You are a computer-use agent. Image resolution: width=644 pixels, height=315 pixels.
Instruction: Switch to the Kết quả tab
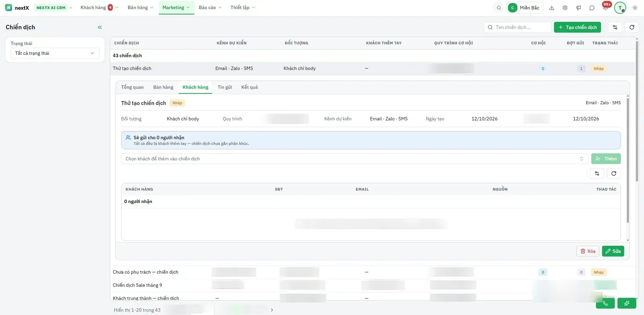click(x=250, y=87)
